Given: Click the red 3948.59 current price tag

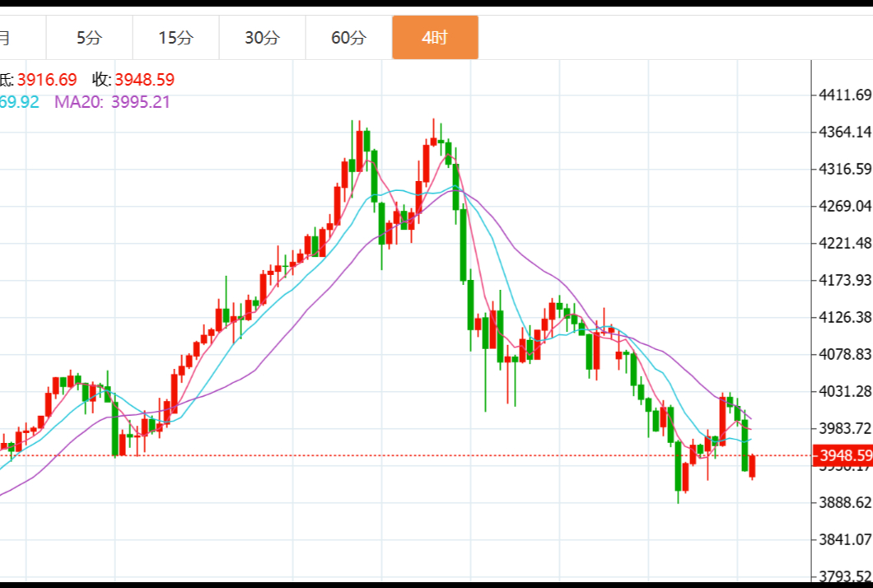Looking at the screenshot, I should click(x=843, y=455).
